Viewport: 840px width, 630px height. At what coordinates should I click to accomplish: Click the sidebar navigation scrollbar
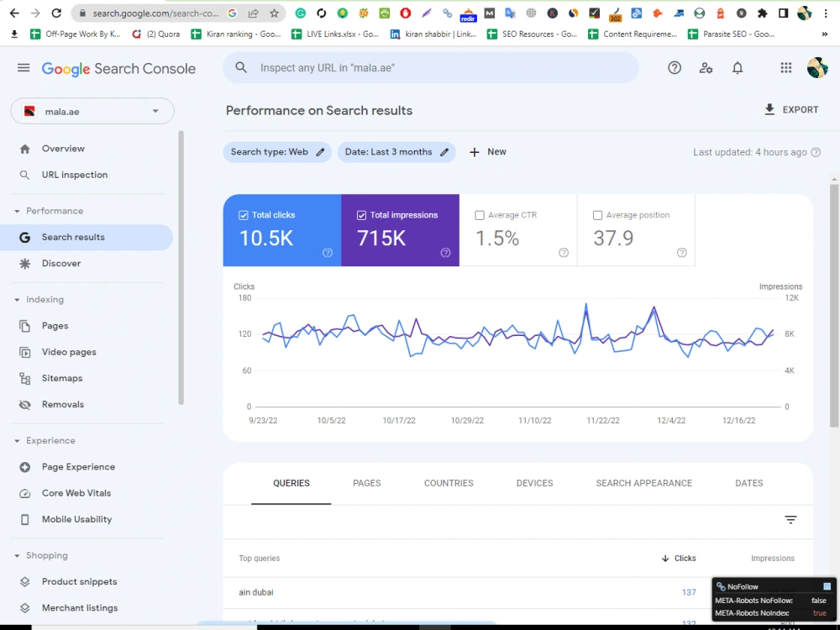[x=181, y=268]
